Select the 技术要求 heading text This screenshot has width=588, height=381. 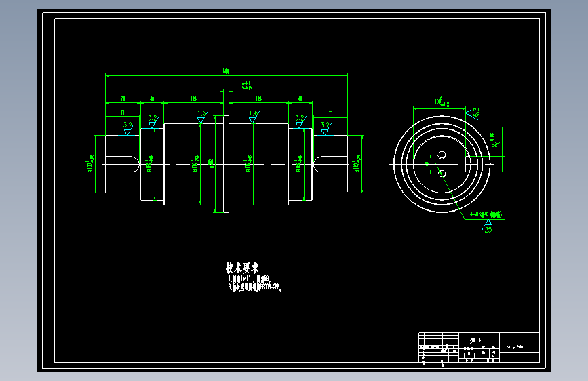(x=242, y=268)
